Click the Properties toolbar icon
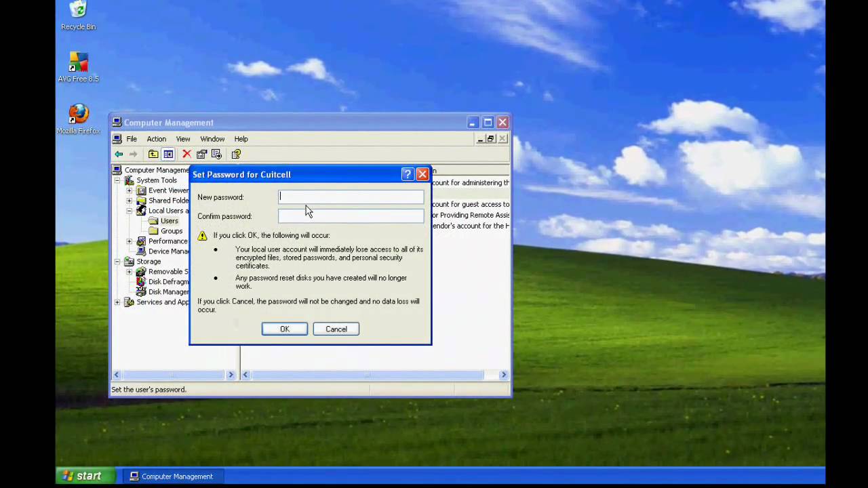The width and height of the screenshot is (868, 488). pyautogui.click(x=202, y=155)
